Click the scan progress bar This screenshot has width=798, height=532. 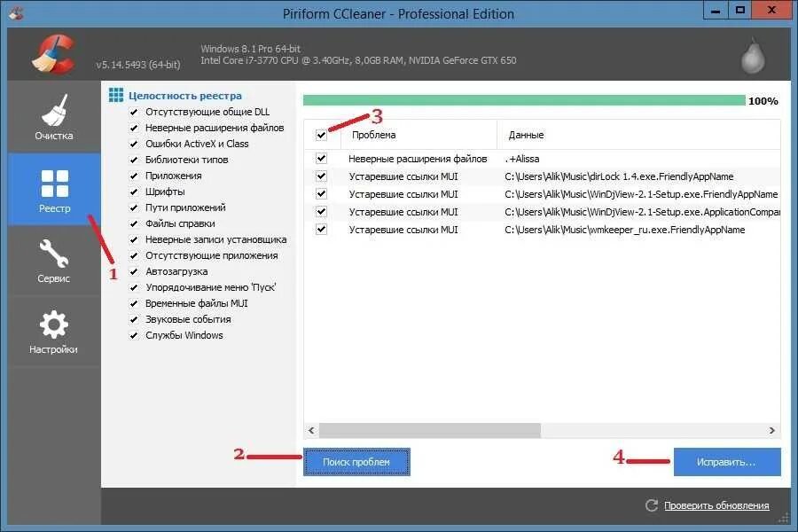(524, 100)
